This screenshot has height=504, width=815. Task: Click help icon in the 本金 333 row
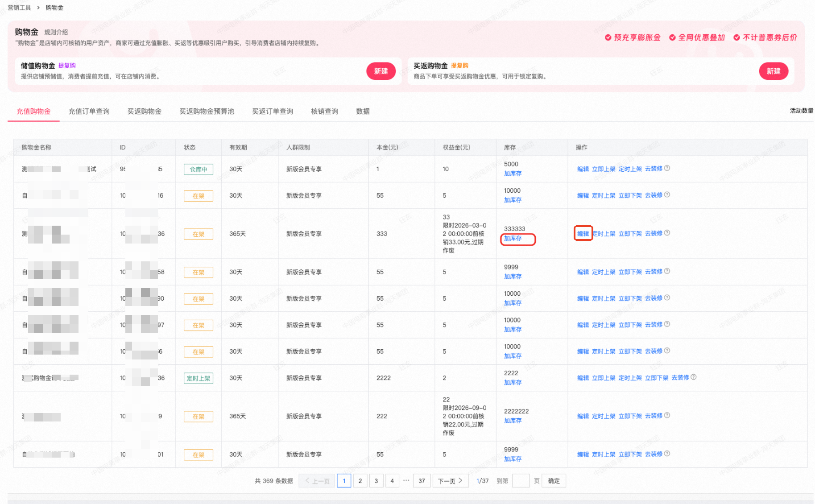(x=667, y=233)
